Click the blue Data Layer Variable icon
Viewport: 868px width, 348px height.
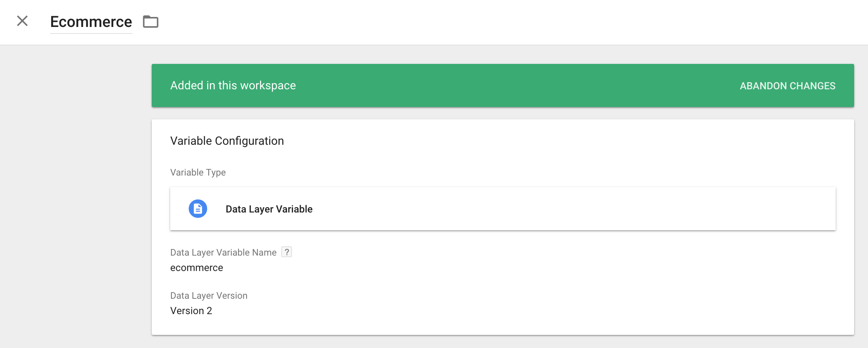coord(198,209)
